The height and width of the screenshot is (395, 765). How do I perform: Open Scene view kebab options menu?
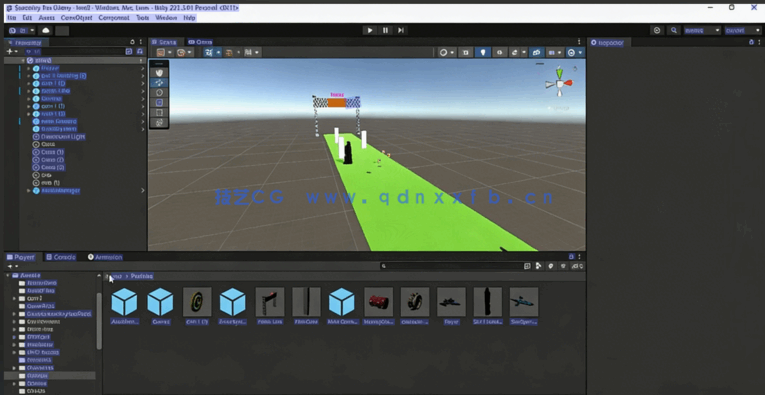579,42
